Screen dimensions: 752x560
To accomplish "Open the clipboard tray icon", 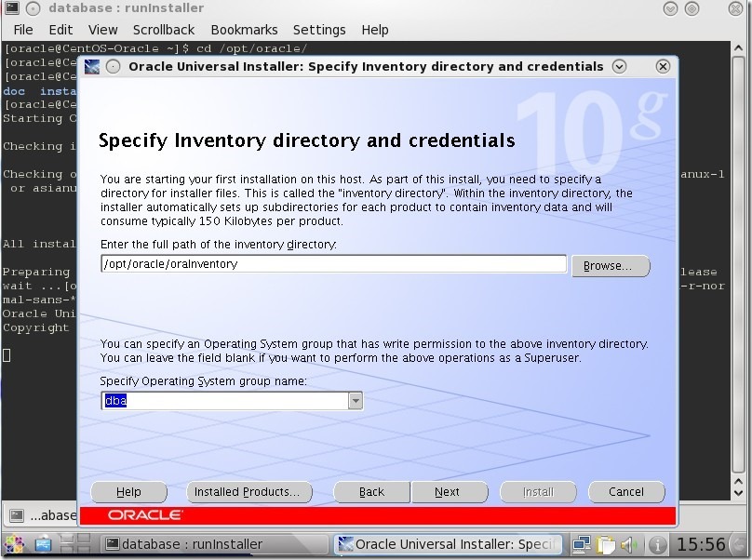I will (x=607, y=544).
